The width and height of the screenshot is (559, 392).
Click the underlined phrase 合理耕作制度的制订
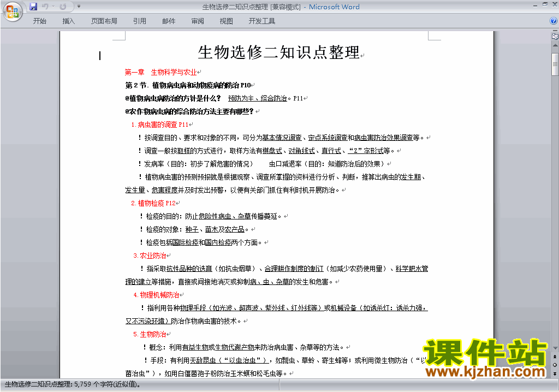[294, 269]
